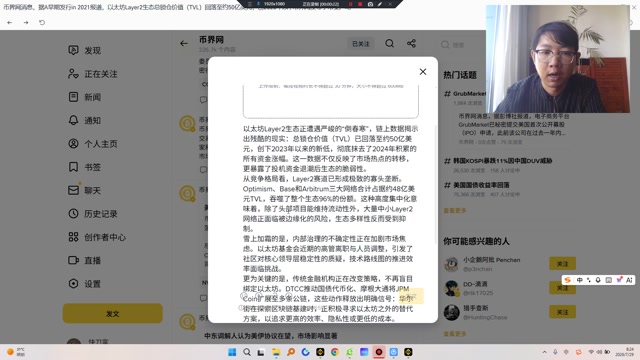Image resolution: width=640 pixels, height=360 pixels.
Task: Open Chrome from taskbar
Action: [x=335, y=352]
